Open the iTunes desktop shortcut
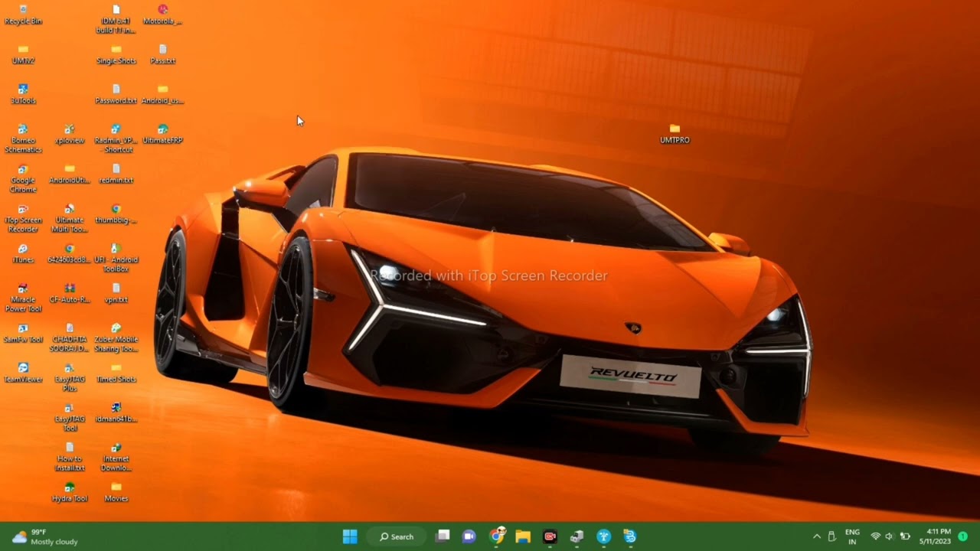This screenshot has width=980, height=551. (x=23, y=253)
